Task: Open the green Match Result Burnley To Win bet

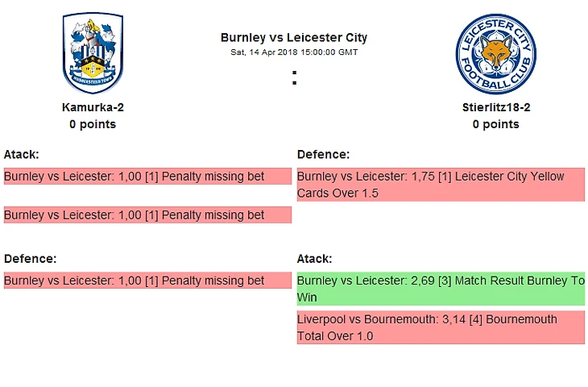Action: click(x=441, y=289)
